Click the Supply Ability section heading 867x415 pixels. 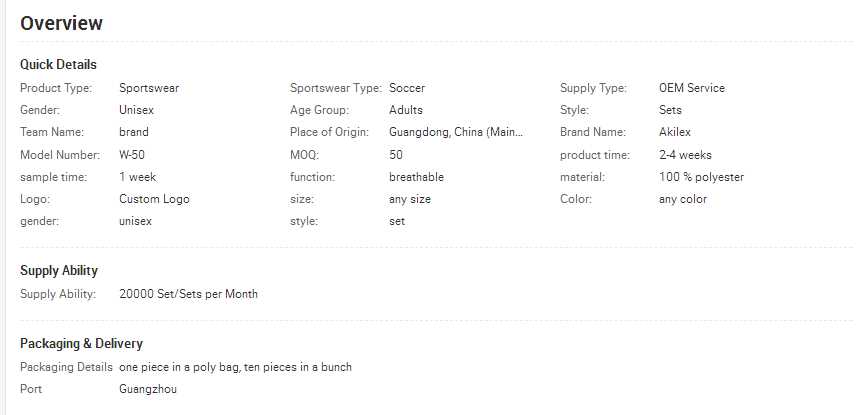tap(59, 271)
